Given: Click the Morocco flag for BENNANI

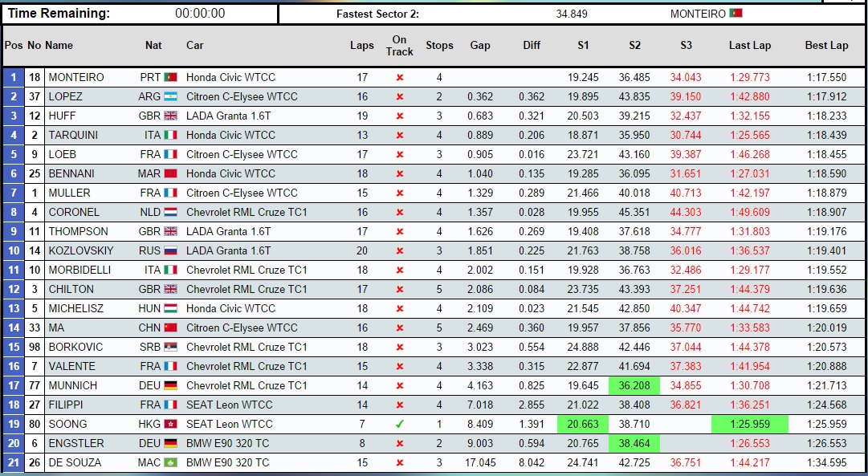Looking at the screenshot, I should click(169, 173).
